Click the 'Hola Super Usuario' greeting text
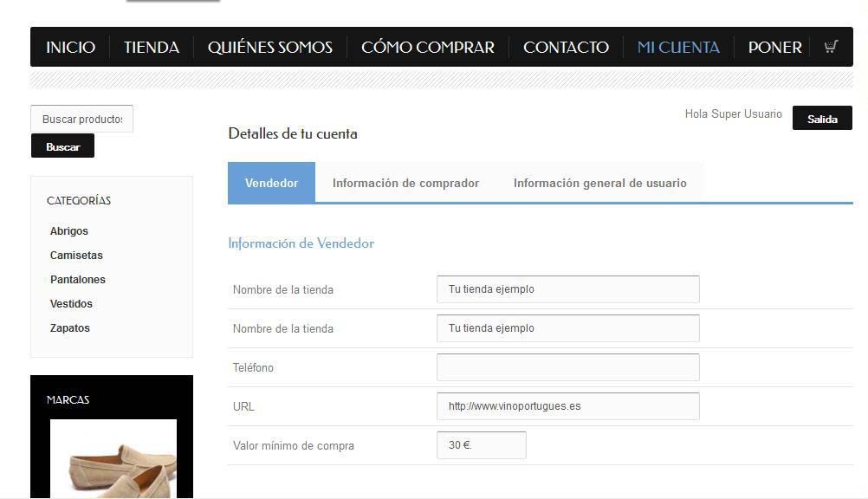 click(x=733, y=114)
